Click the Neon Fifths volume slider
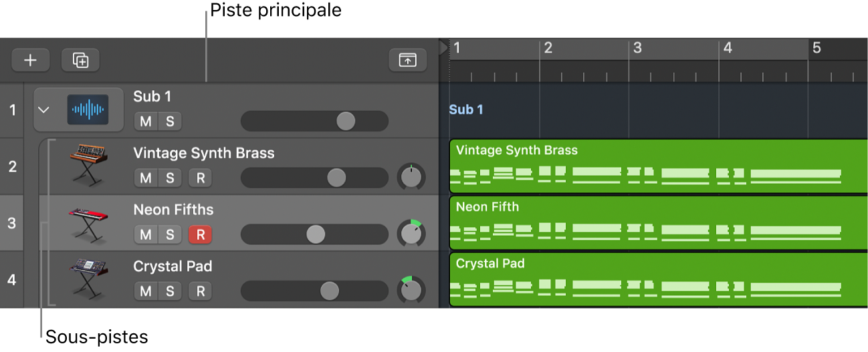The image size is (868, 352). pyautogui.click(x=315, y=234)
